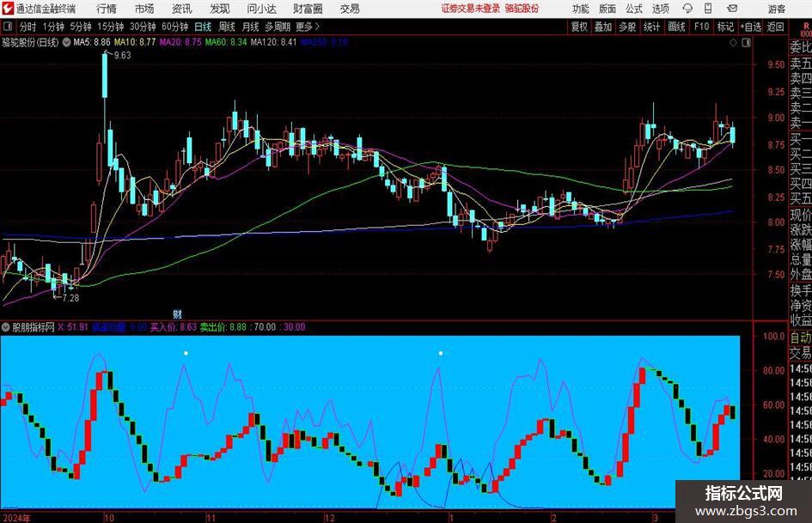
Task: Open the mail envelope icon
Action: pyautogui.click(x=732, y=9)
